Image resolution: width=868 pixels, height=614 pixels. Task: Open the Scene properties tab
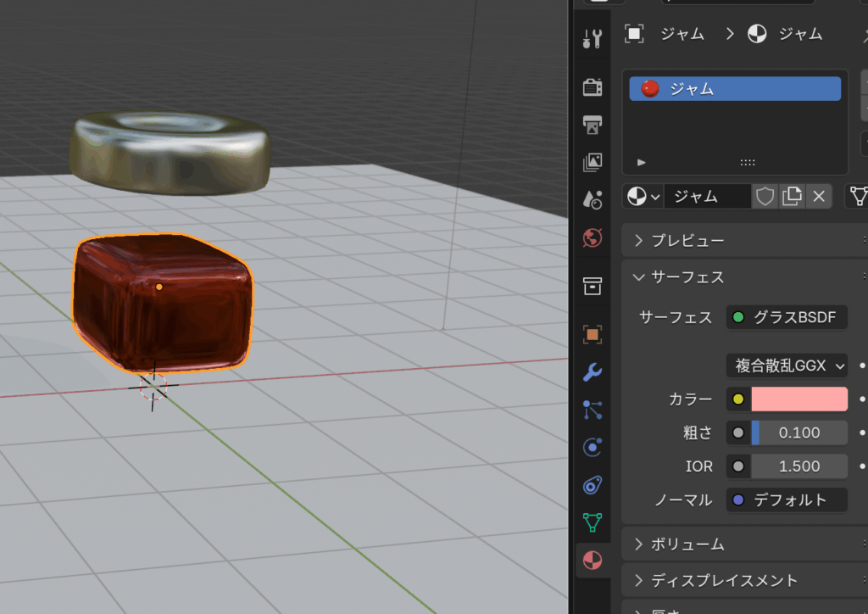pos(593,199)
